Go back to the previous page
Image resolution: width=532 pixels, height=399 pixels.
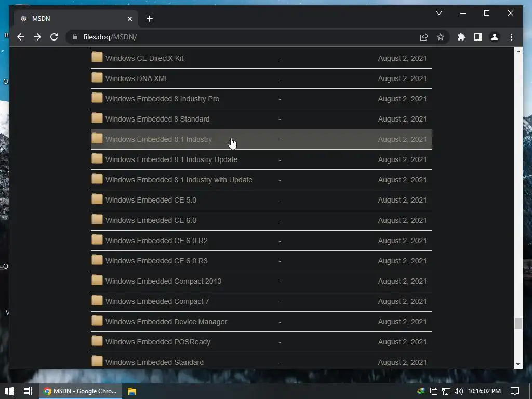21,37
